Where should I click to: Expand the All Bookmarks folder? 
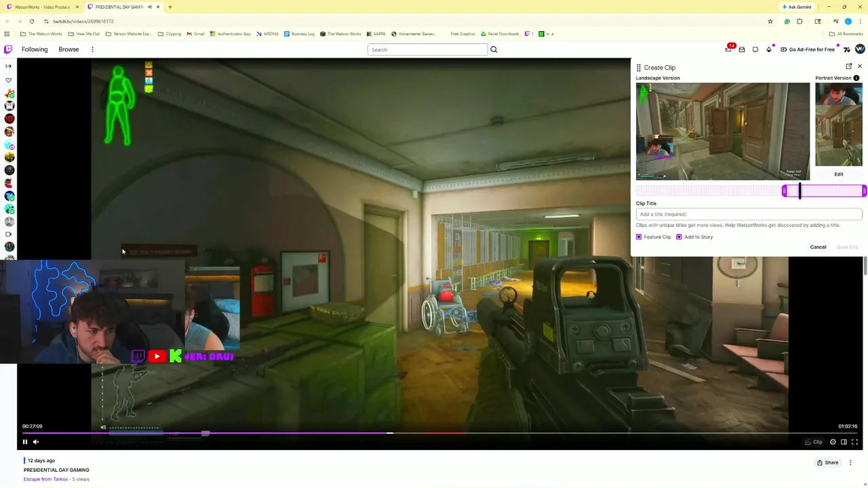[846, 34]
